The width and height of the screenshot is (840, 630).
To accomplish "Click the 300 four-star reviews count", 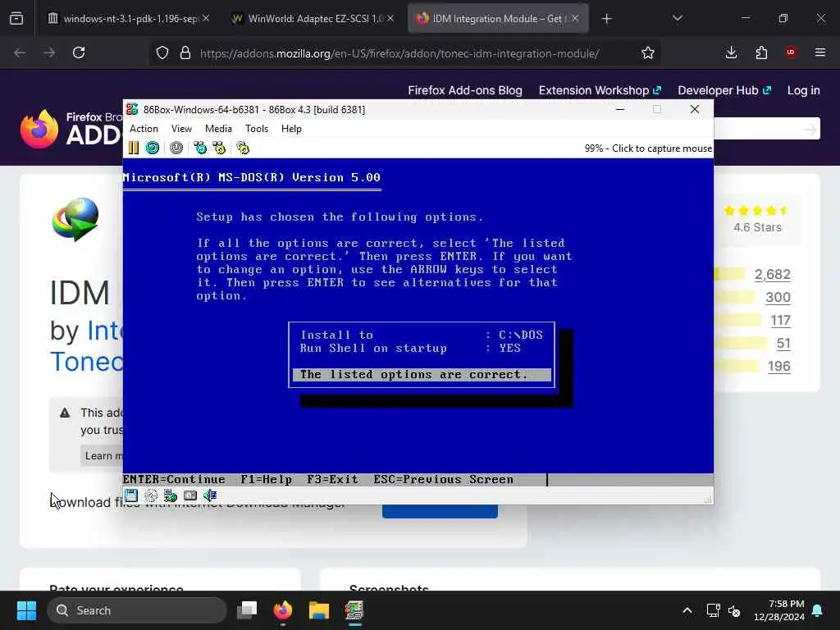I will click(x=778, y=297).
